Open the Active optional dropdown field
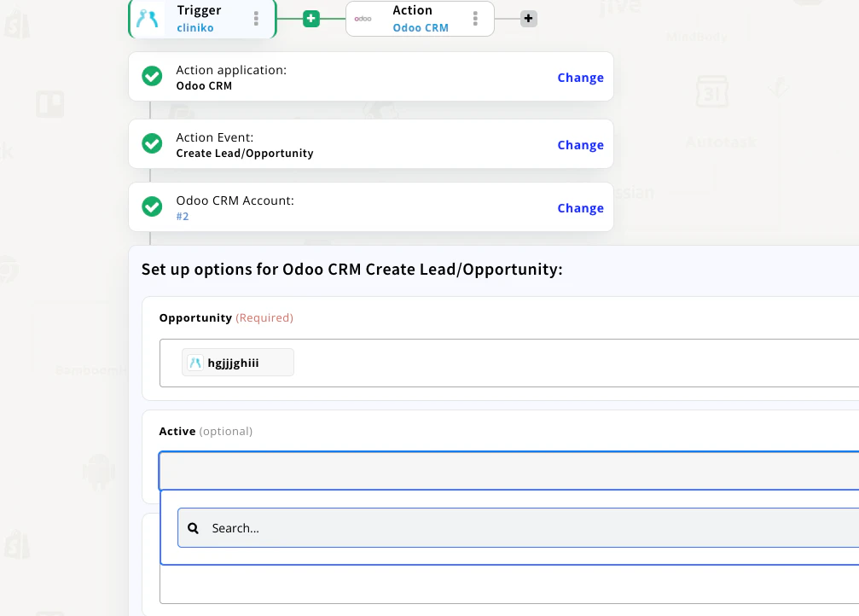The width and height of the screenshot is (859, 616). pos(509,471)
